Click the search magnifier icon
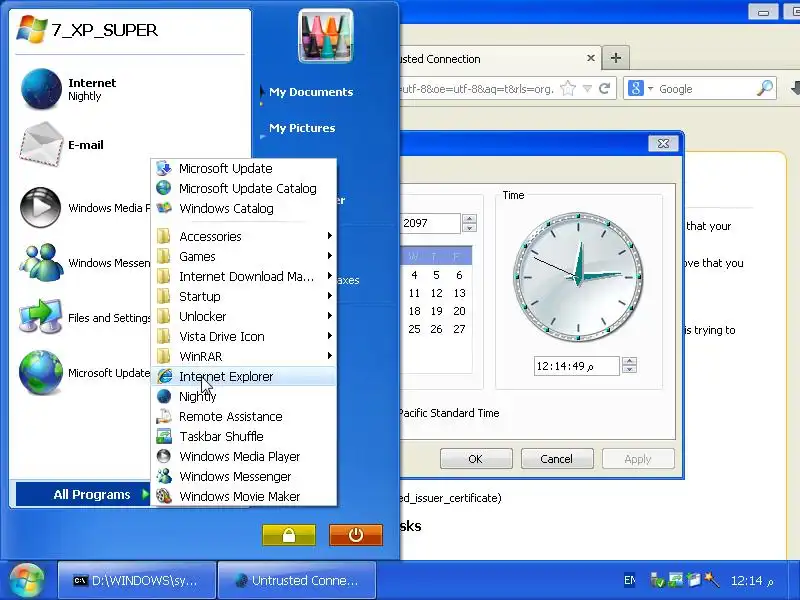Screen dimensions: 800x600 (x=764, y=88)
